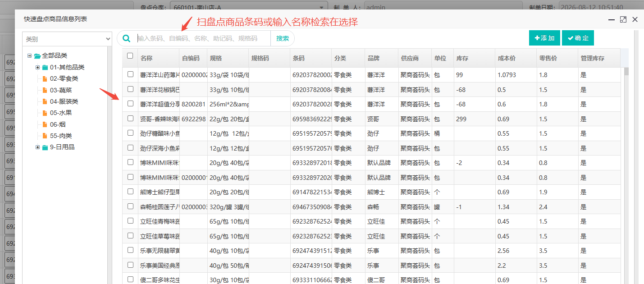Image resolution: width=644 pixels, height=284 pixels.
Task: Check the 贤哥-香辣味海带 row checkbox
Action: tap(130, 118)
